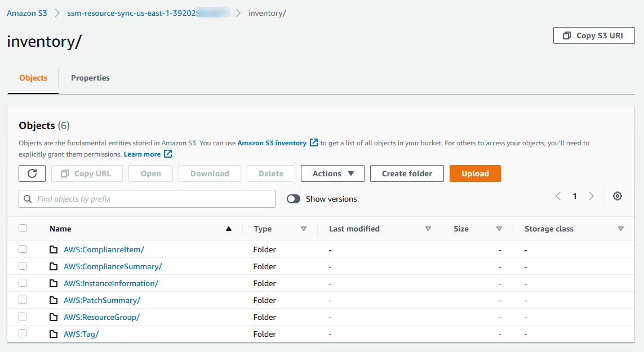
Task: Click the Create folder button
Action: 407,173
